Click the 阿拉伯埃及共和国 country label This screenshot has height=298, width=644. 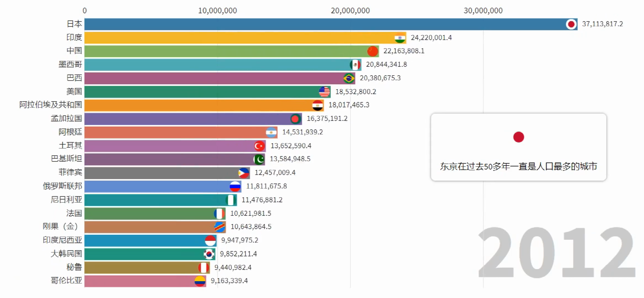[51, 105]
